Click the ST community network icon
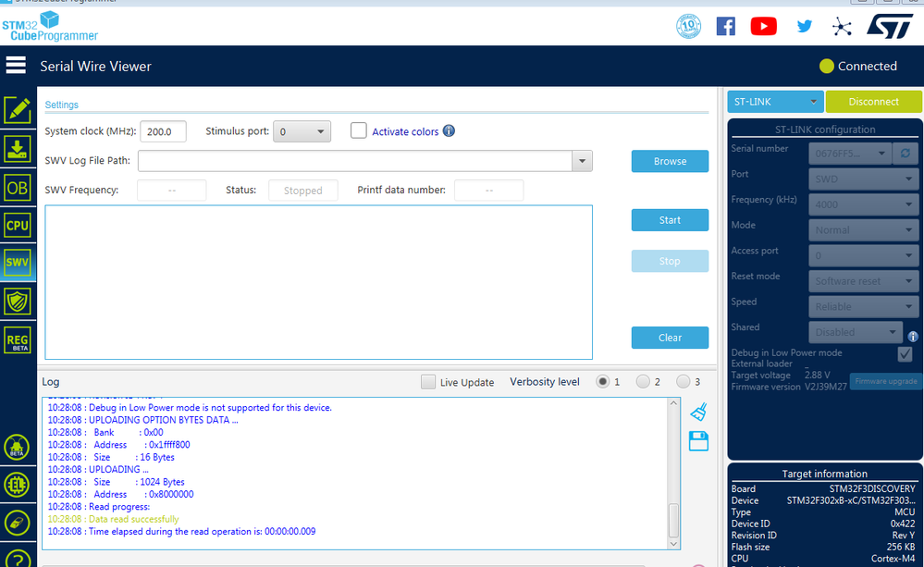924x567 pixels. click(x=842, y=27)
